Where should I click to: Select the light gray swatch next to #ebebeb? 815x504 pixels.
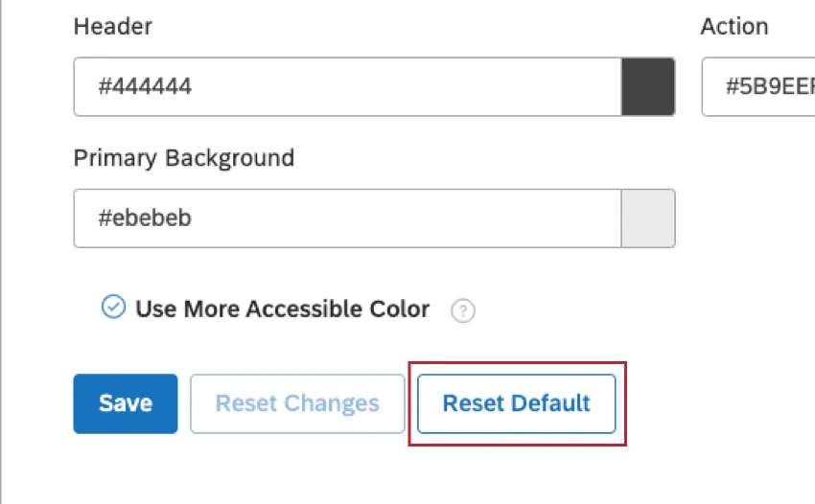click(x=648, y=218)
